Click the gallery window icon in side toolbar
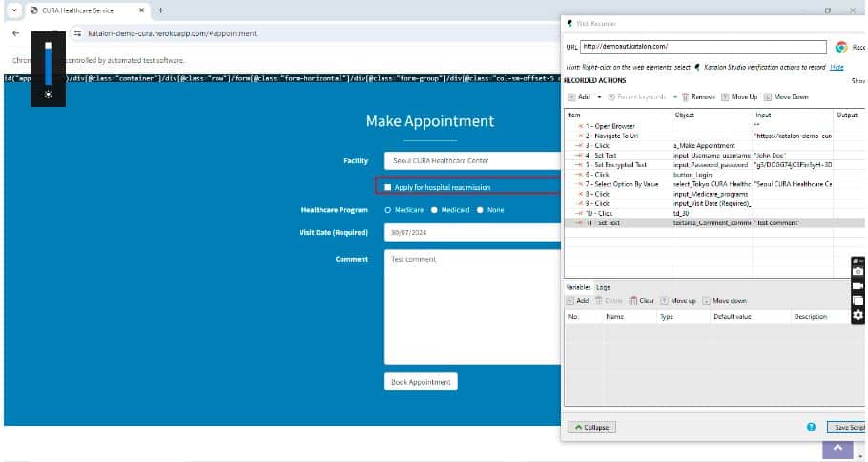The image size is (868, 462). click(x=858, y=301)
